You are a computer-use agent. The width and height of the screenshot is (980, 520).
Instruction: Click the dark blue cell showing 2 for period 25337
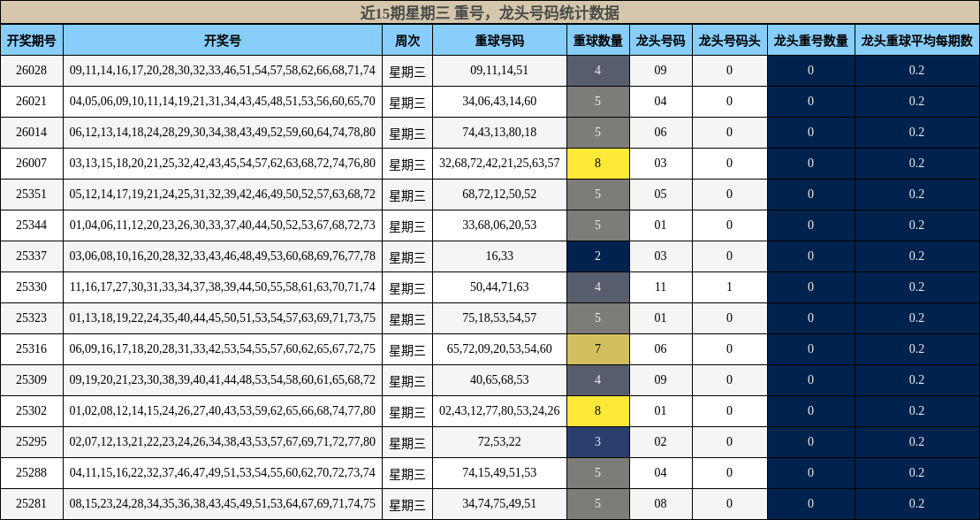click(597, 256)
